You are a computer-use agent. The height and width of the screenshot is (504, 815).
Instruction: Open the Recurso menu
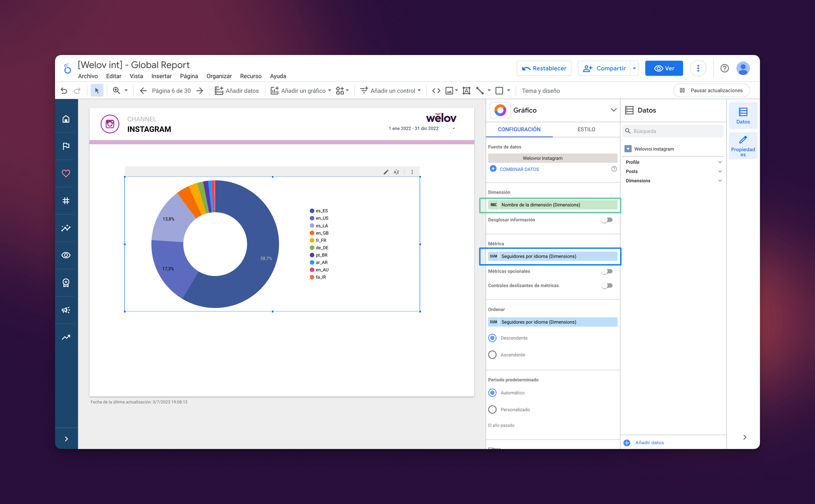click(x=251, y=76)
